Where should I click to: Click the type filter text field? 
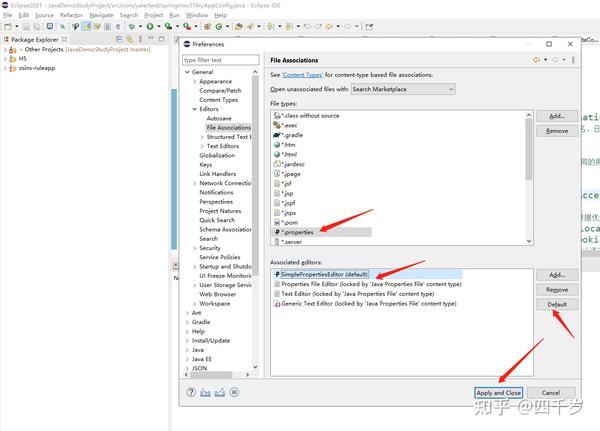221,60
